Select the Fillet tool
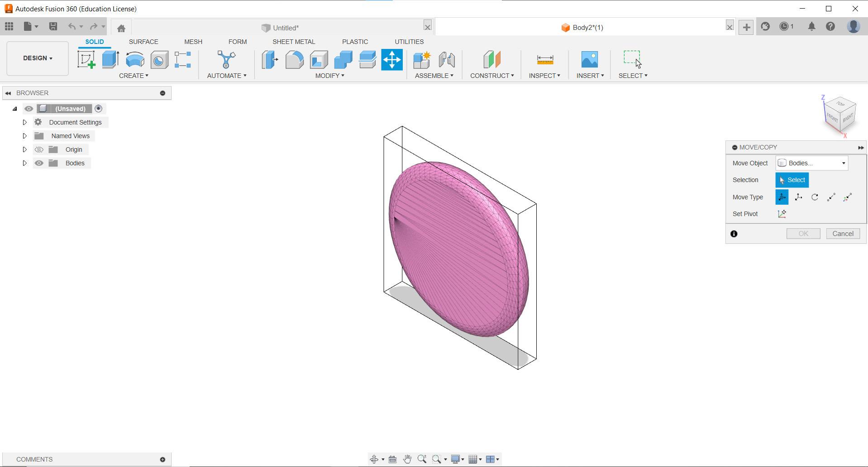This screenshot has width=868, height=467. point(295,59)
